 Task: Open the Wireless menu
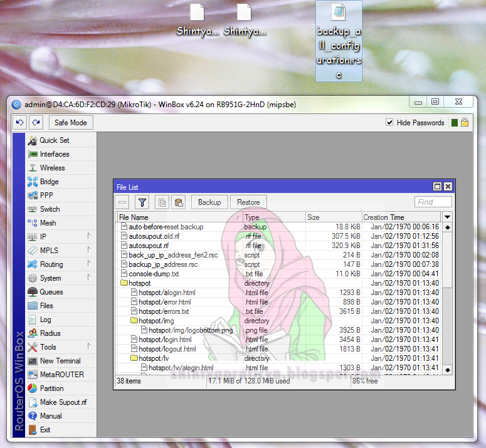click(53, 168)
